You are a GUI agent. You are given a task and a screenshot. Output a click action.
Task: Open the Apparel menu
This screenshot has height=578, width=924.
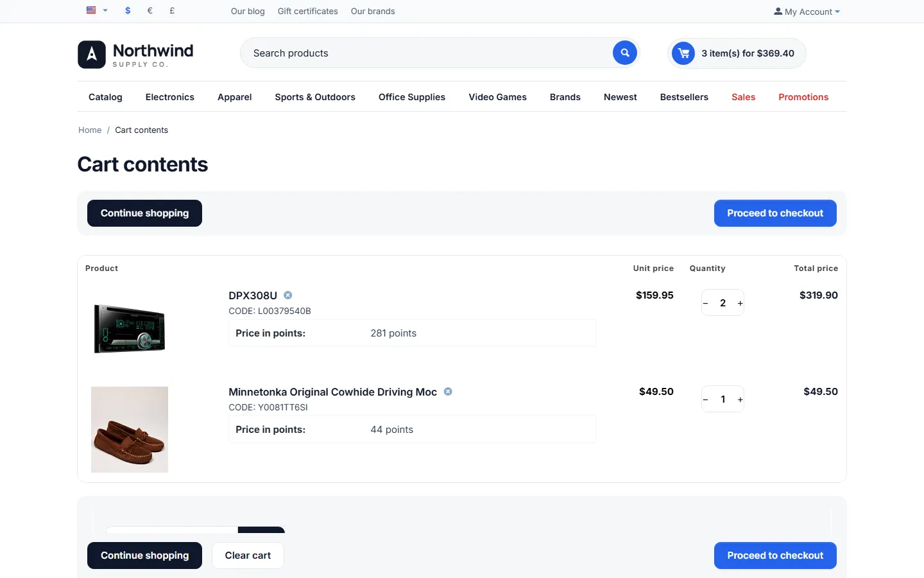pyautogui.click(x=235, y=97)
